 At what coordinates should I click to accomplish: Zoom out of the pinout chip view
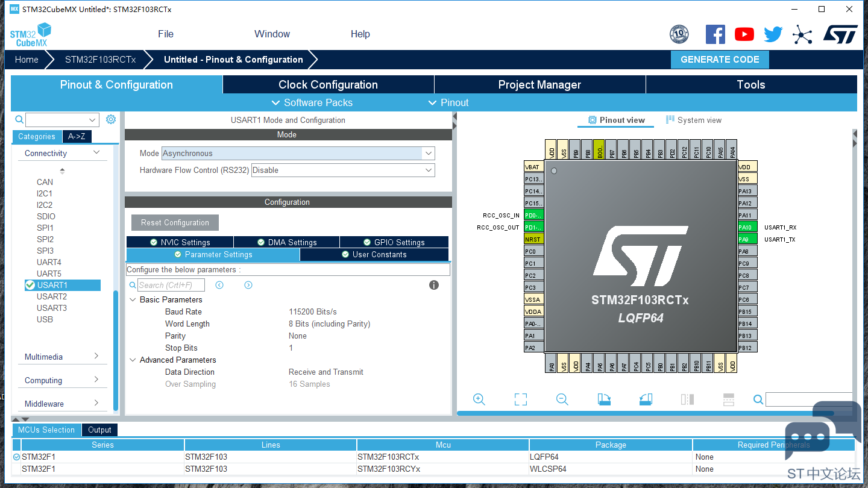(562, 399)
